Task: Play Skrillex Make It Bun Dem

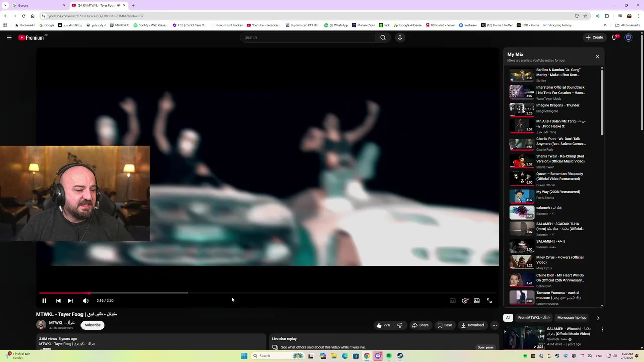Action: tap(553, 75)
